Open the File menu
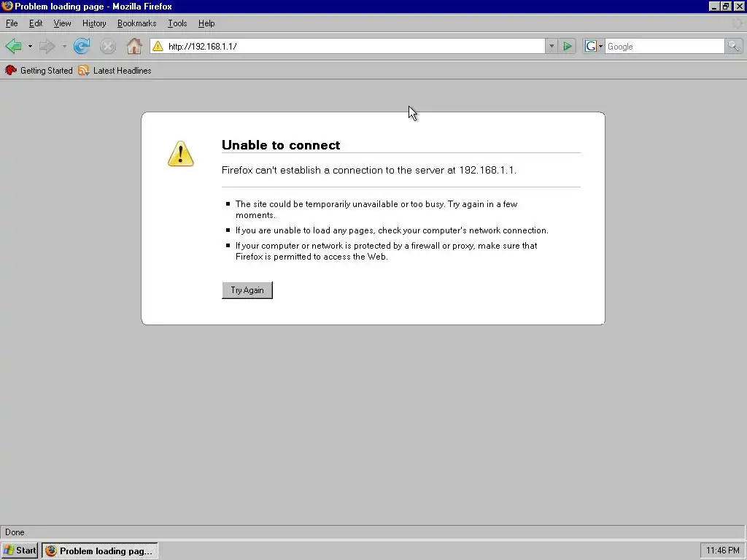The width and height of the screenshot is (747, 560). pyautogui.click(x=12, y=23)
